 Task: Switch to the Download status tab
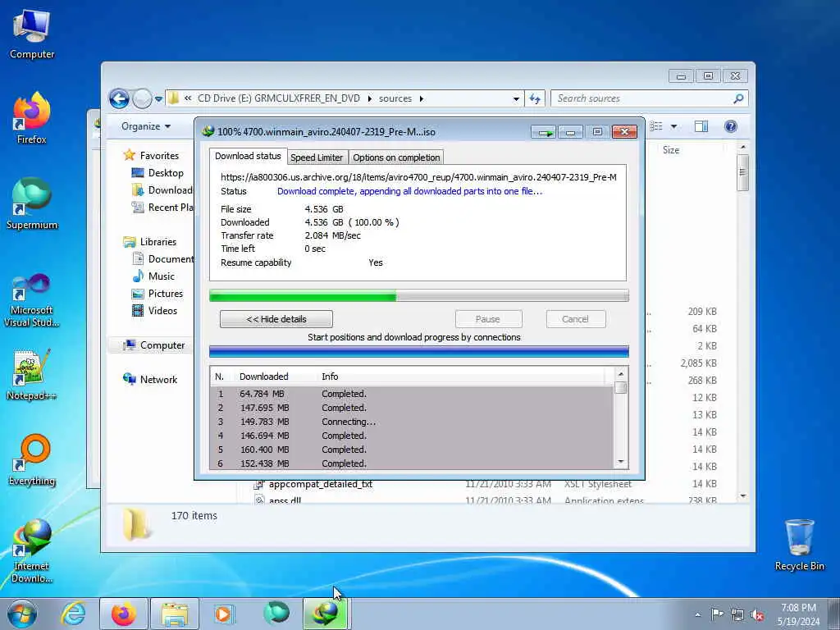coord(248,156)
